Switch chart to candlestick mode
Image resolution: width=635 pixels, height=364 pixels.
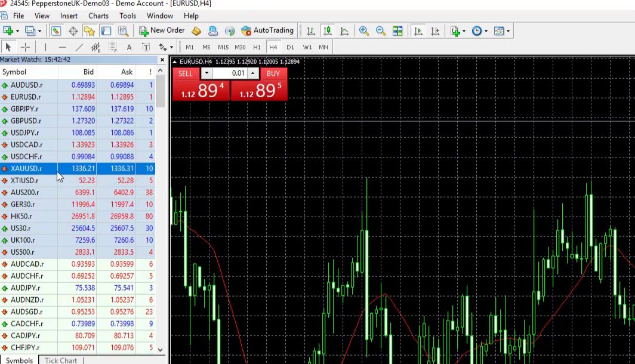click(327, 31)
